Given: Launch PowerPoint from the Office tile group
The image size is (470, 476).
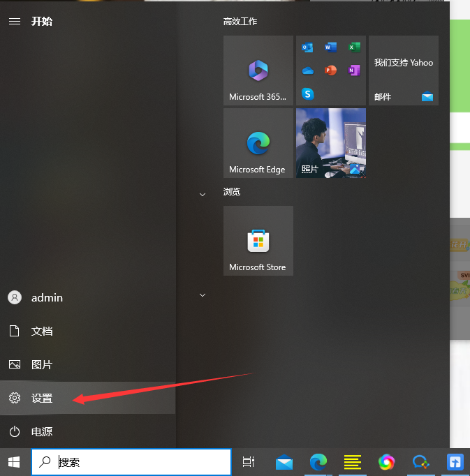Looking at the screenshot, I should (330, 70).
